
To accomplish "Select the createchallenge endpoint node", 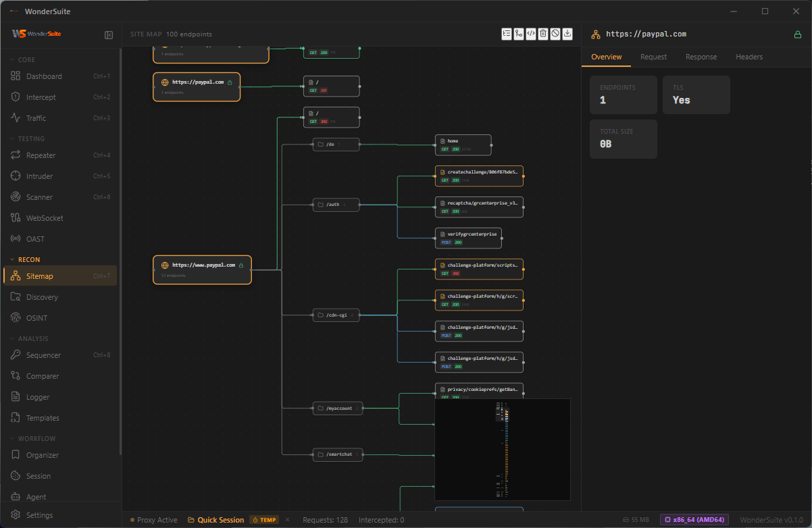I will pyautogui.click(x=480, y=176).
